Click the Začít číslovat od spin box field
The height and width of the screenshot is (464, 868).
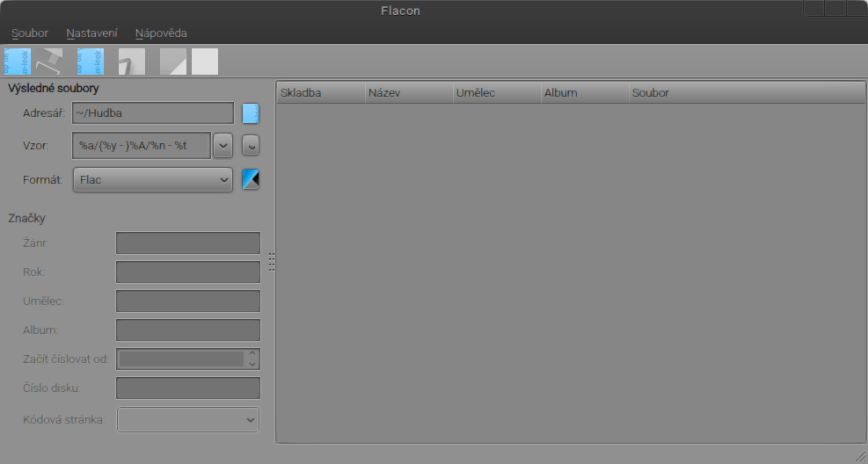pos(181,359)
